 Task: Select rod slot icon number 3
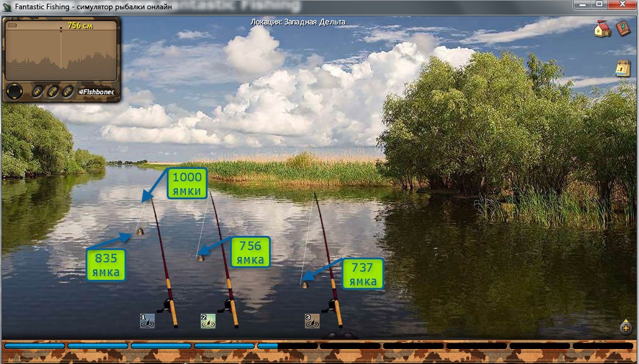tap(312, 321)
